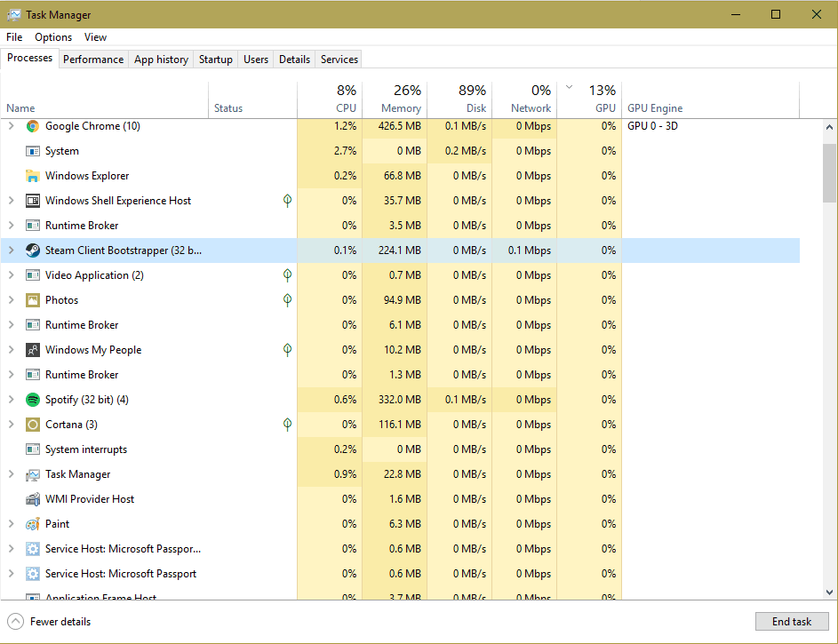
Task: Click the WMI Provider Host icon
Action: tap(33, 499)
